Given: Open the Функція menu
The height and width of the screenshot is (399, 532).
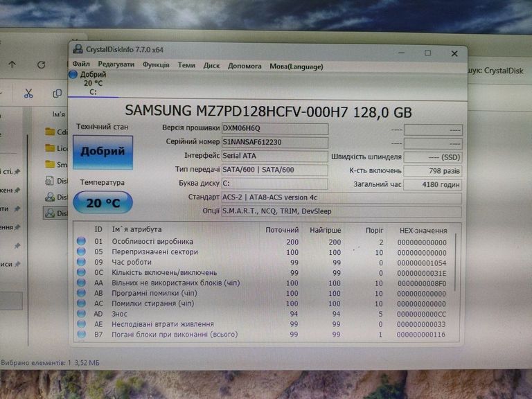Looking at the screenshot, I should (x=156, y=65).
